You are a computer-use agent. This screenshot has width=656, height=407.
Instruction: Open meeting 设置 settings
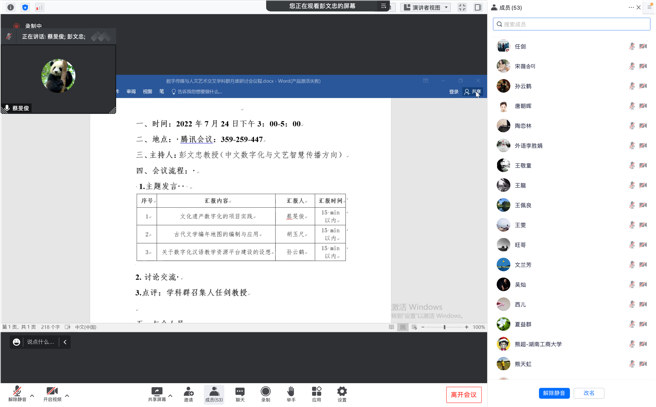click(x=342, y=392)
